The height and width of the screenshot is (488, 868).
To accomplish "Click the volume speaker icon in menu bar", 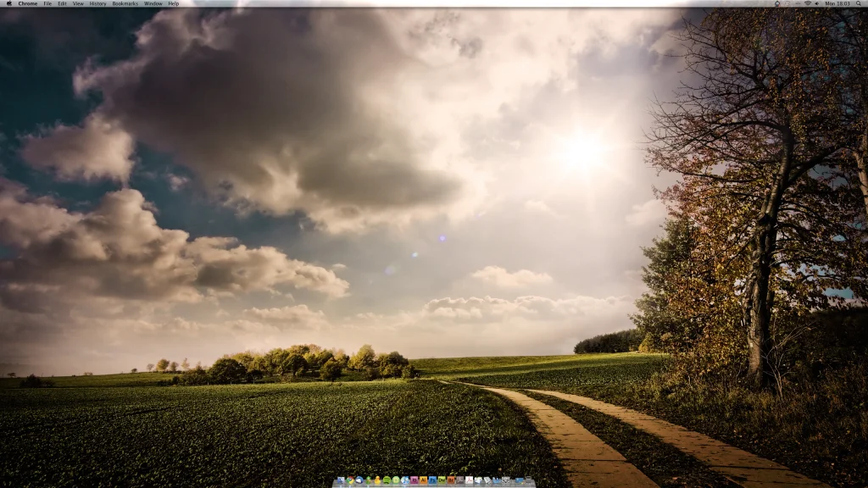I will 817,3.
